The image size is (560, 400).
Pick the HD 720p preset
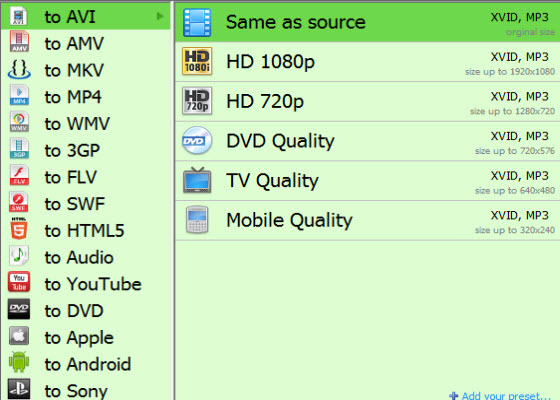coord(368,101)
